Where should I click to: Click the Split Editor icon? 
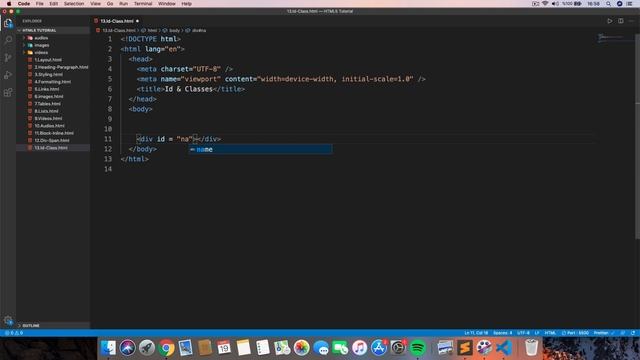click(x=620, y=21)
